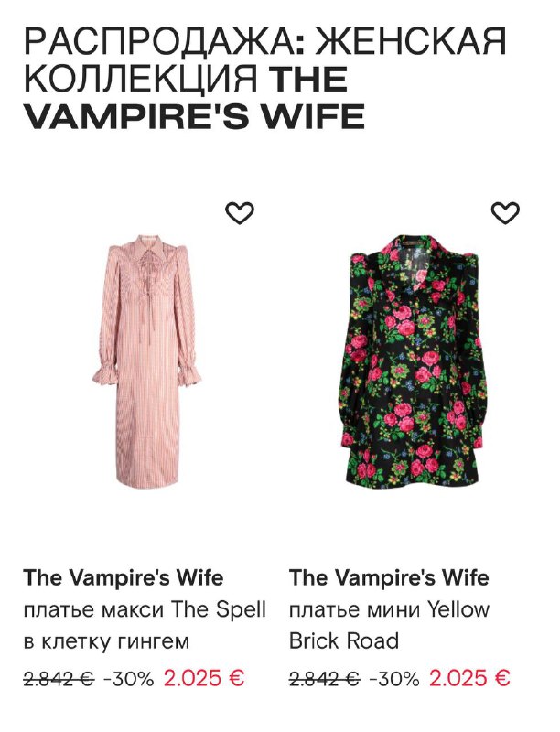560x732 pixels.
Task: Select the right product's The Vampire's Wife brand name
Action: coord(389,577)
